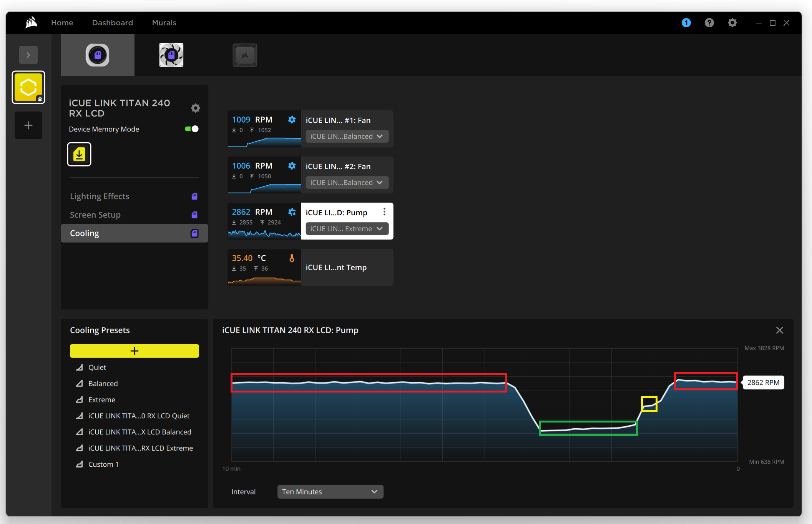Maximize the iCUE window

(772, 23)
